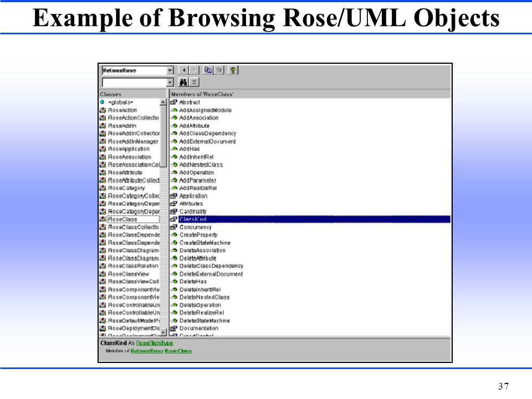Select RoseDeploymentDia class entry

(x=134, y=329)
